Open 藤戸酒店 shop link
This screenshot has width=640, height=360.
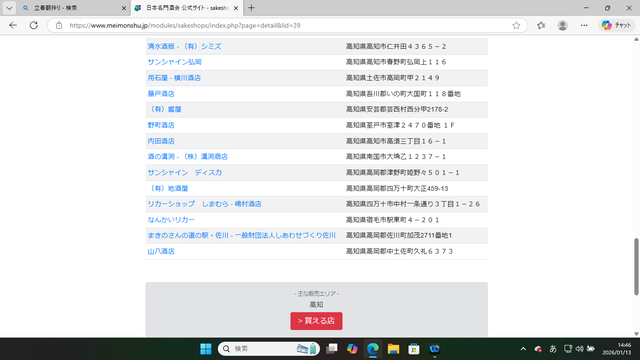tap(161, 94)
